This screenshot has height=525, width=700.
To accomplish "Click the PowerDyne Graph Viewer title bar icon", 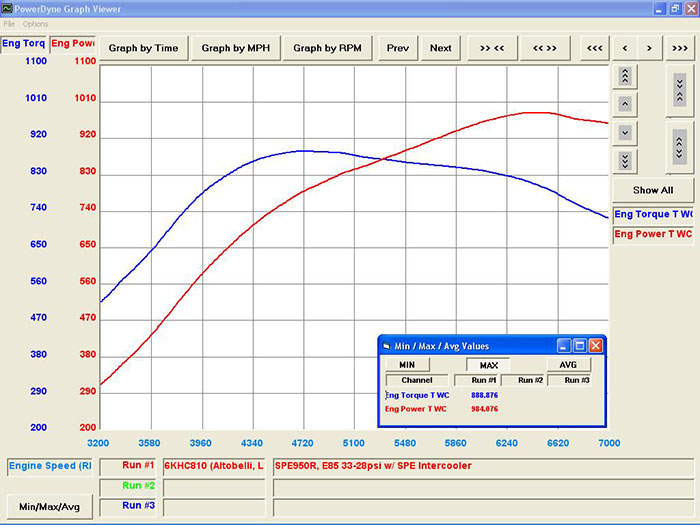I will click(6, 8).
